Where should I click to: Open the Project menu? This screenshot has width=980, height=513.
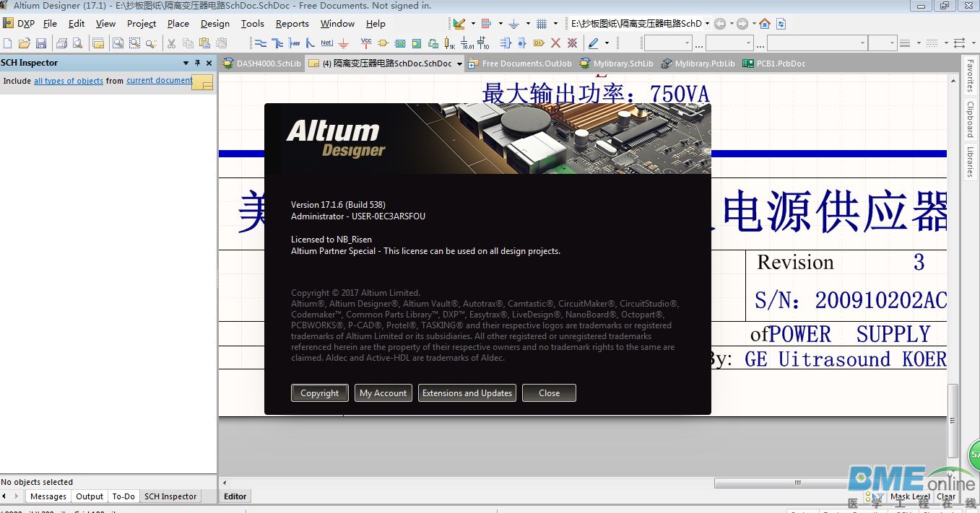click(142, 24)
